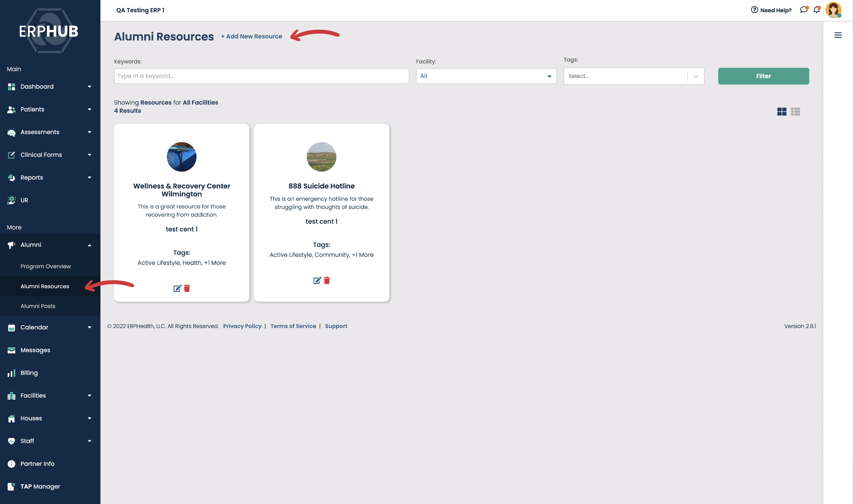This screenshot has height=504, width=853.
Task: Click the hamburger menu icon
Action: coord(838,35)
